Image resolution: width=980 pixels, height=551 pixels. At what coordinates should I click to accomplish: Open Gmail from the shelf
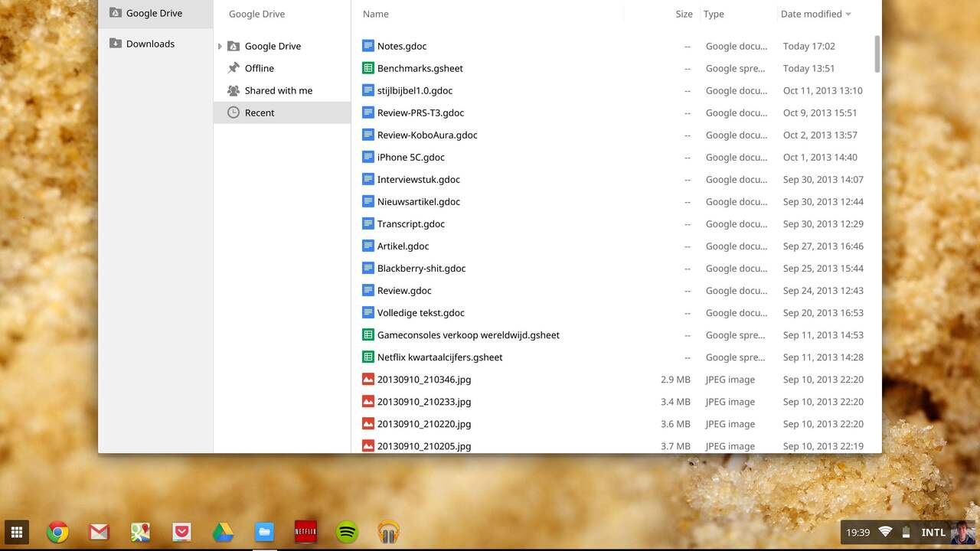tap(100, 532)
